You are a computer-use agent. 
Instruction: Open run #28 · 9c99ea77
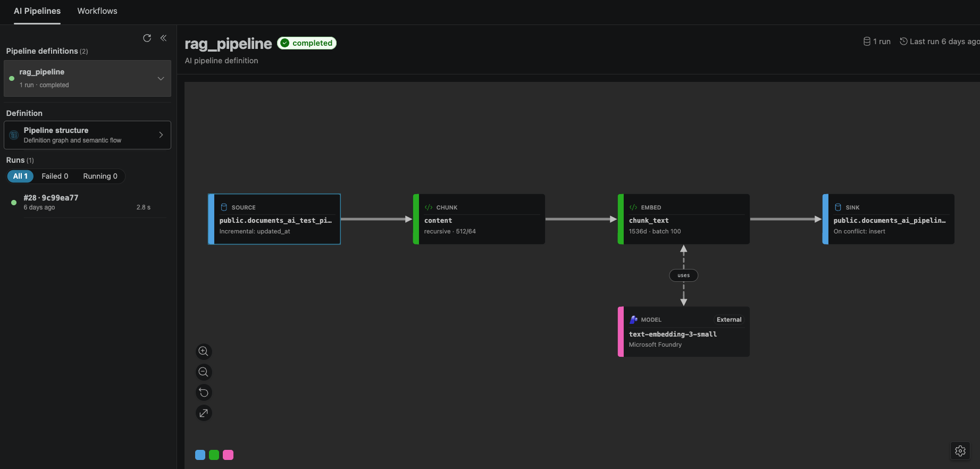[87, 203]
